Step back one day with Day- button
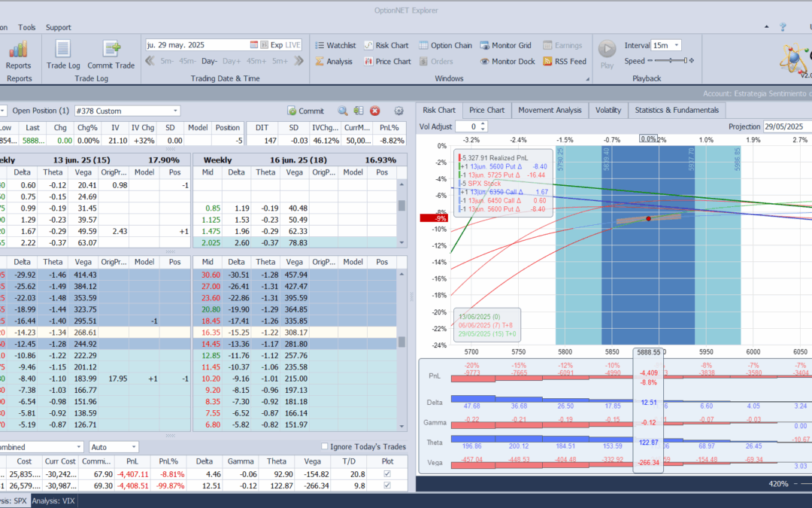Viewport: 812px width, 508px height. 210,61
